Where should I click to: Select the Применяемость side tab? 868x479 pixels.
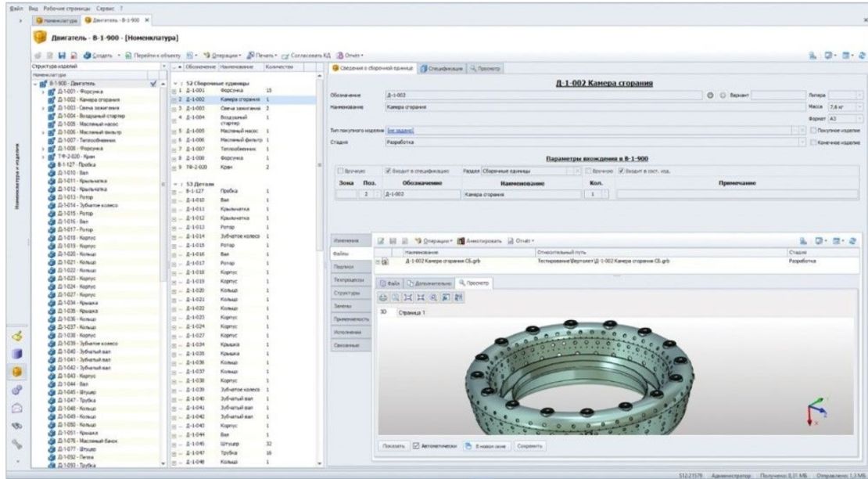(x=352, y=319)
